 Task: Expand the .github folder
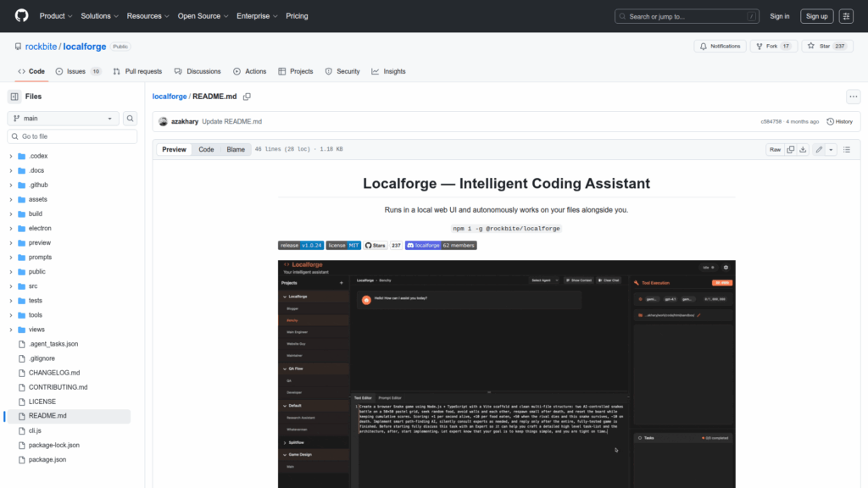pos(11,185)
